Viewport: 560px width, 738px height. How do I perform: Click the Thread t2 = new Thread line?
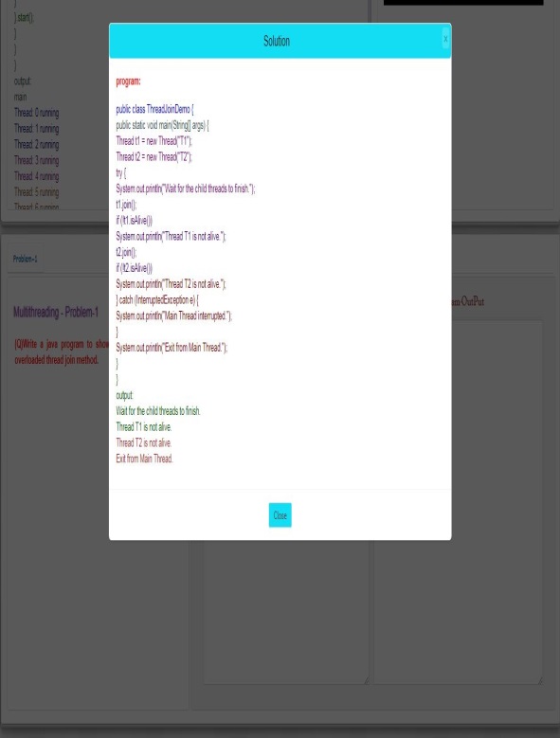pyautogui.click(x=154, y=156)
